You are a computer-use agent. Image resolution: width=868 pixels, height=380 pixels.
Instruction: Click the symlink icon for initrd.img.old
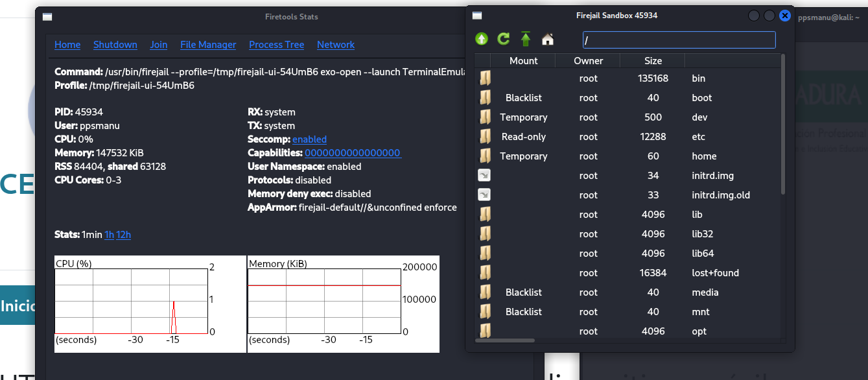(x=484, y=195)
